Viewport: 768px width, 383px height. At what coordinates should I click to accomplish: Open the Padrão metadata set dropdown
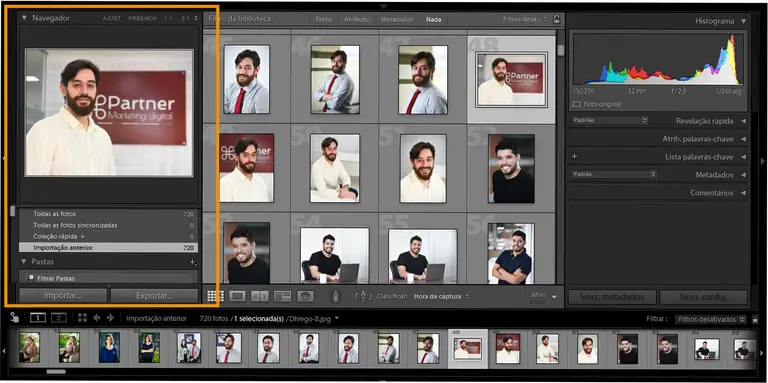[x=614, y=174]
